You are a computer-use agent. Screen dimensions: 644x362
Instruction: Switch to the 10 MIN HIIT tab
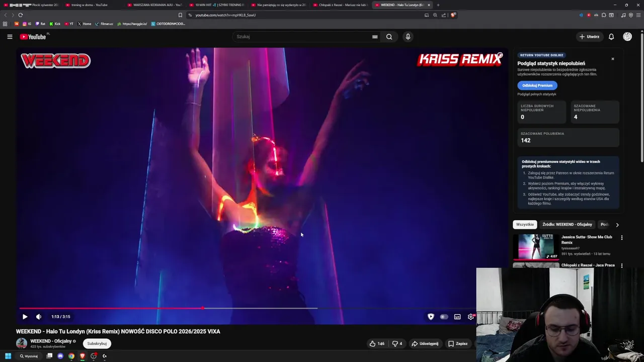[217, 5]
